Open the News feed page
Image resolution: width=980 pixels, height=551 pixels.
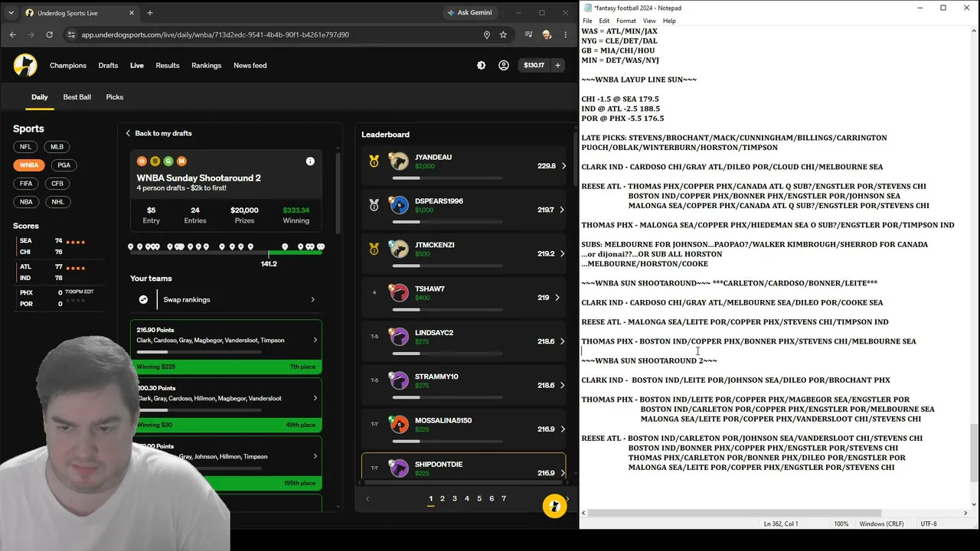[250, 66]
